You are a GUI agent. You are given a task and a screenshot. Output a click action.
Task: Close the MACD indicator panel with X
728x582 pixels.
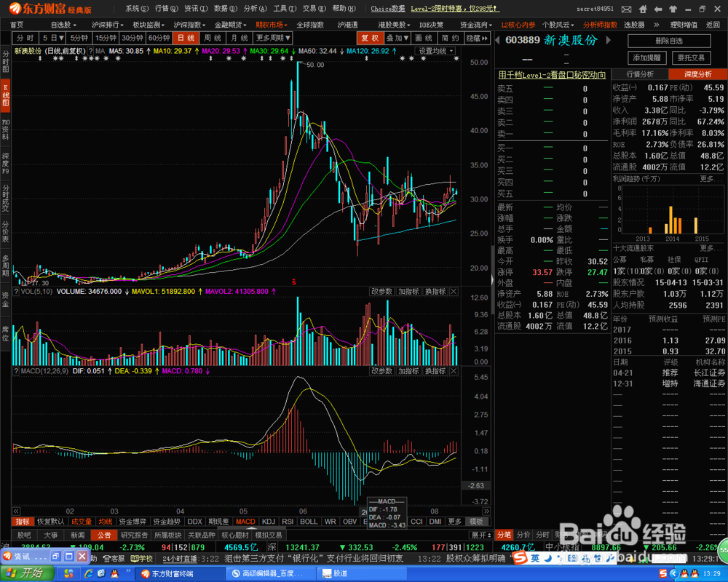[454, 371]
